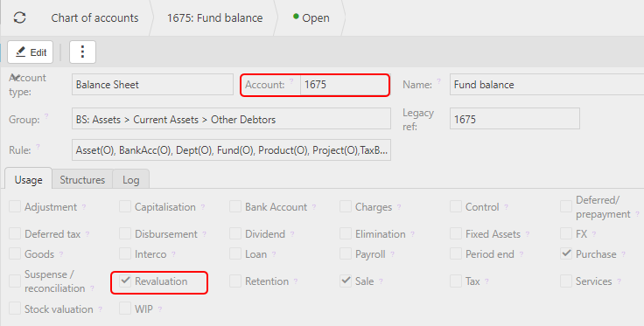Check the Services checkbox
The width and height of the screenshot is (644, 326).
(566, 281)
